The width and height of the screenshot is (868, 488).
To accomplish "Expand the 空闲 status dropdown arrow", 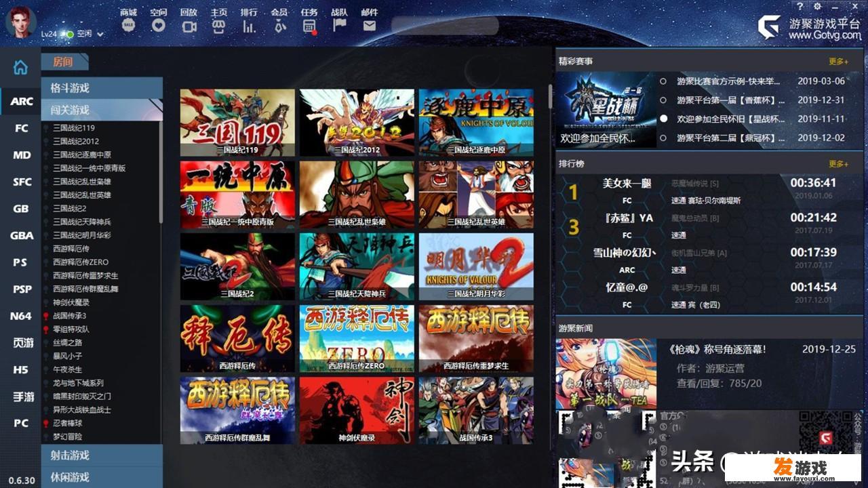I will (x=100, y=34).
